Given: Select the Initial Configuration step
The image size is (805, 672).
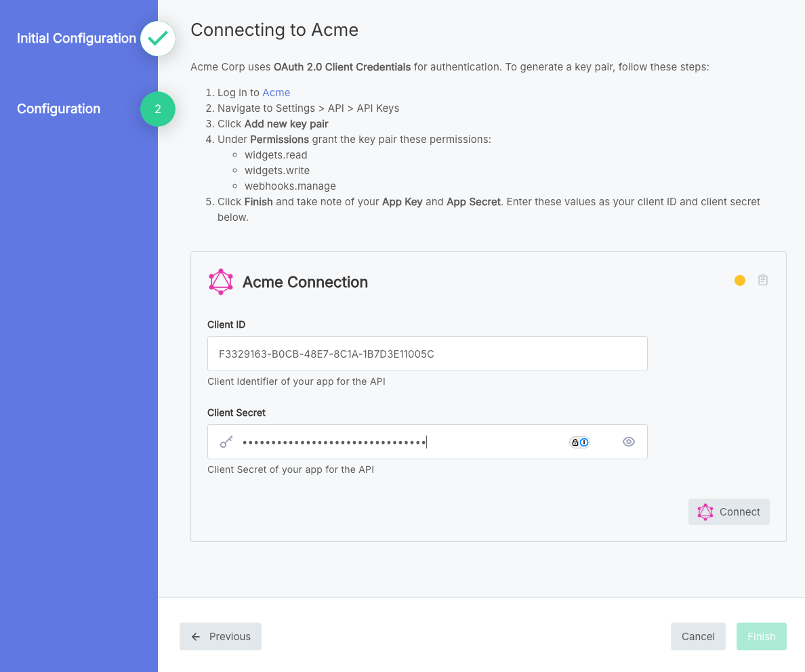Looking at the screenshot, I should [76, 39].
